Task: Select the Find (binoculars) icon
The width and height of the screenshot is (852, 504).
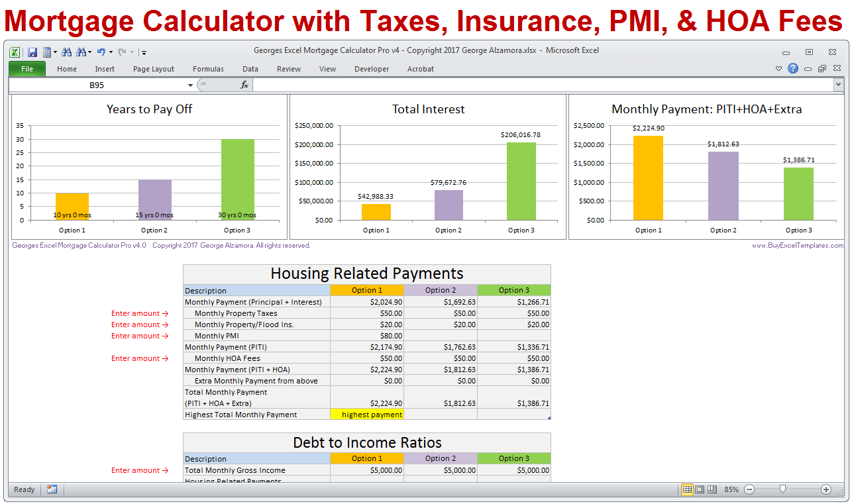Action: 68,52
